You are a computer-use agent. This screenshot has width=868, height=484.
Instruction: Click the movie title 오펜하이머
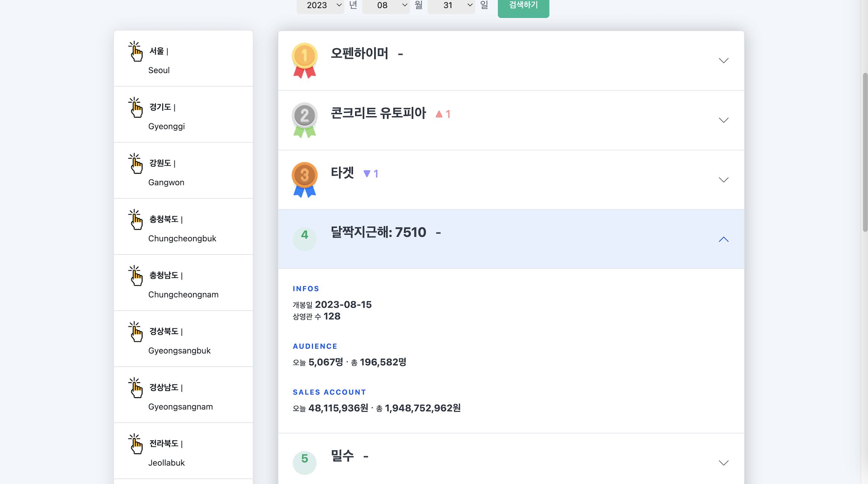[360, 53]
